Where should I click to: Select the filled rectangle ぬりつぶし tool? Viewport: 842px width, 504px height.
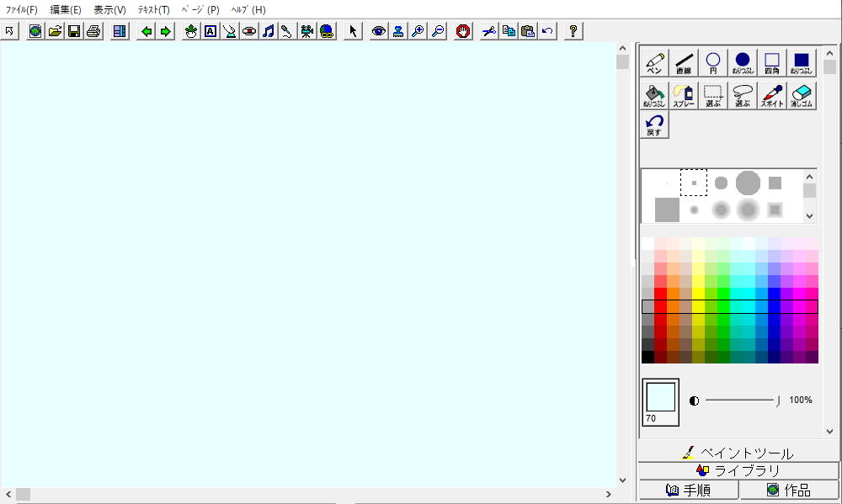click(x=802, y=63)
